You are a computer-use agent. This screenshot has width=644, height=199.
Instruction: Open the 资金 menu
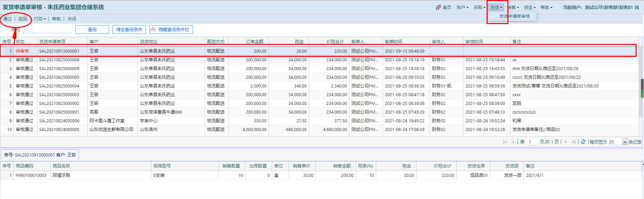tap(530, 7)
